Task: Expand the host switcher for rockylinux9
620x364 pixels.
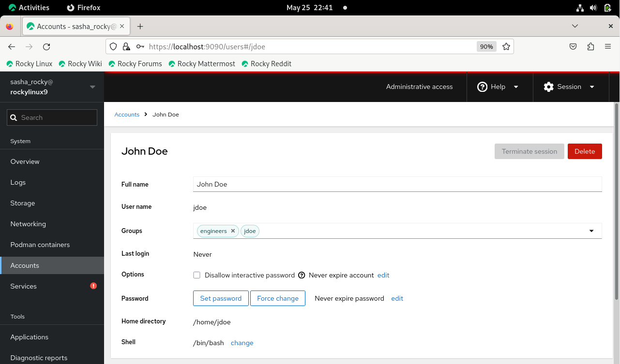Action: (92, 87)
